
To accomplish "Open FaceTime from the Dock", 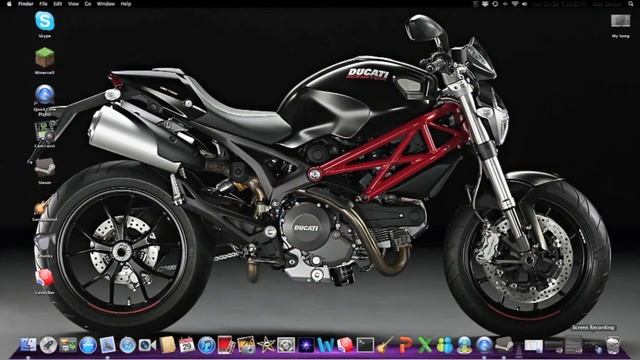I will click(147, 345).
